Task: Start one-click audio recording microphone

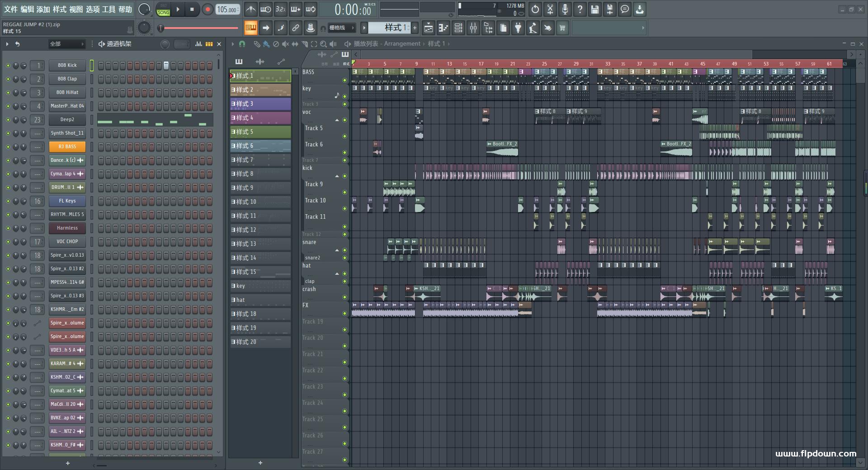Action: tap(565, 9)
